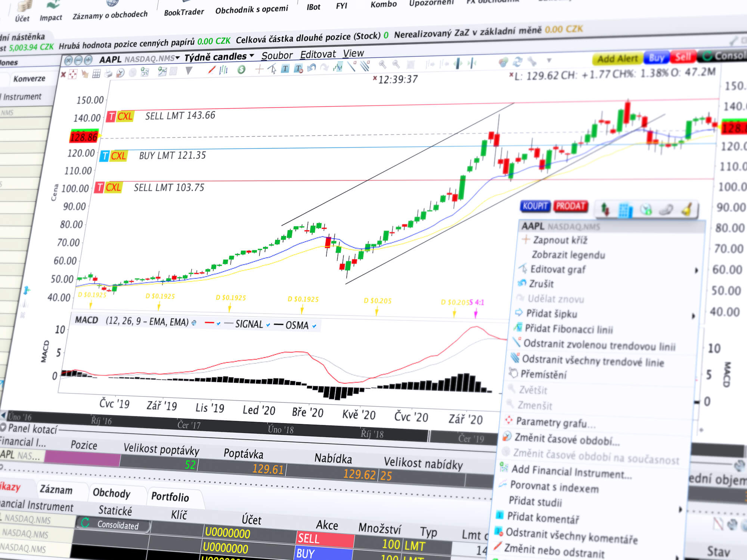Viewport: 747px width, 560px height.
Task: Select the parallel trendlines icon
Action: coord(365,66)
